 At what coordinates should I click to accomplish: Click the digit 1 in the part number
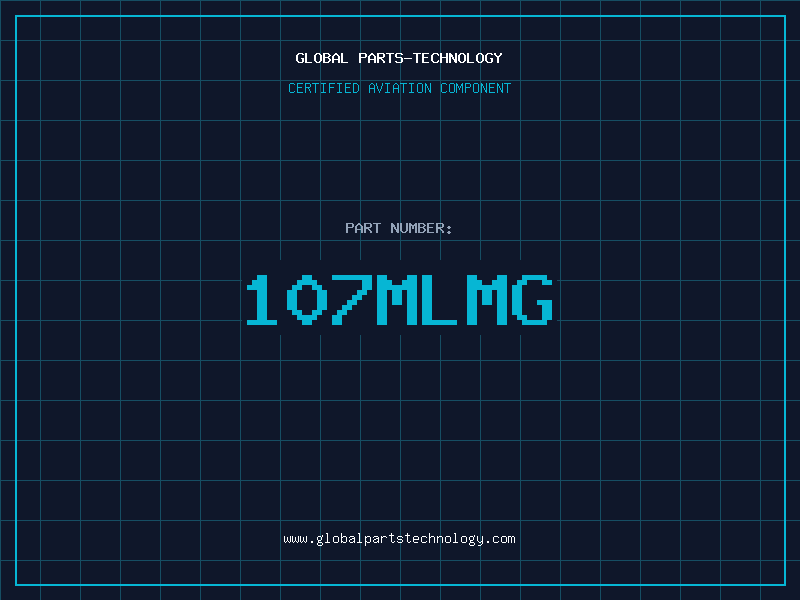(263, 300)
